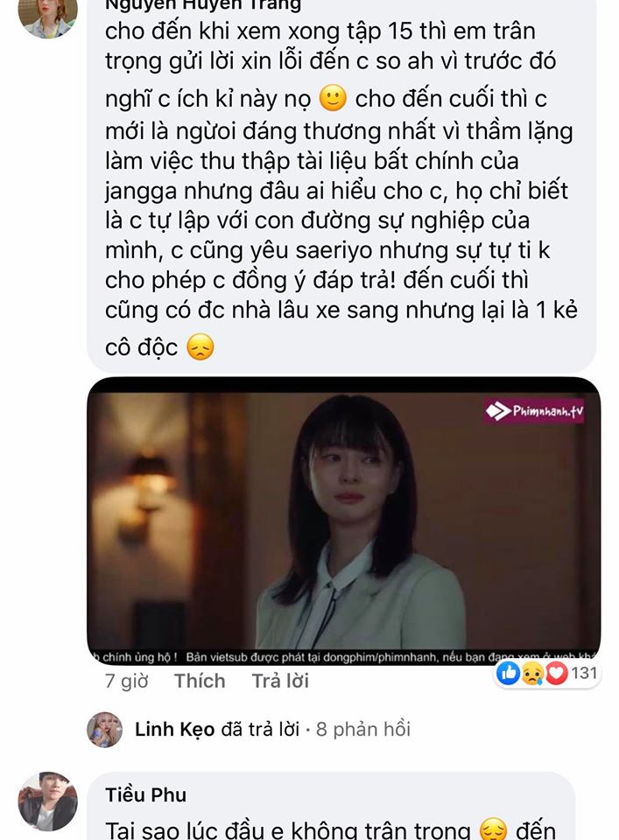
Task: Open the Tiểu Phu profile name link
Action: pos(145,794)
